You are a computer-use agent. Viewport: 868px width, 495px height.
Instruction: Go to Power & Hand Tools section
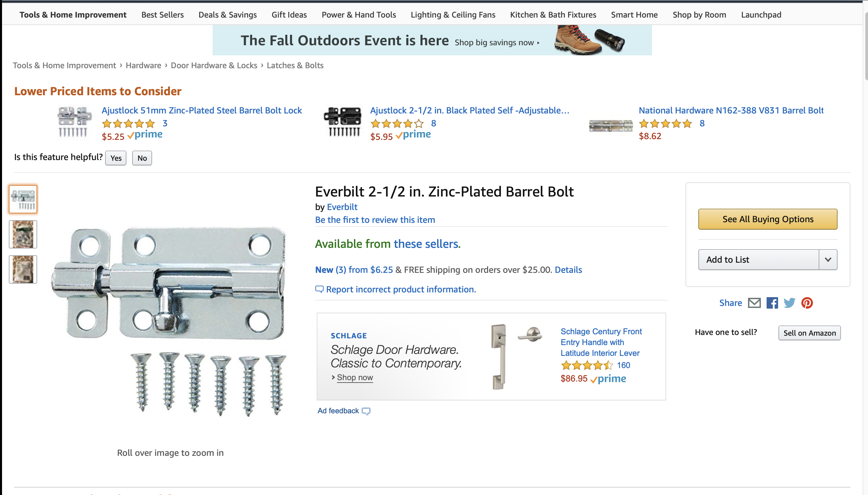click(359, 15)
